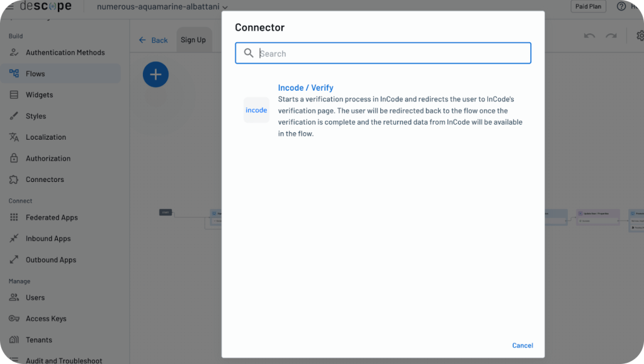Click the Authentication Methods sidebar icon
The image size is (644, 364).
pos(14,53)
